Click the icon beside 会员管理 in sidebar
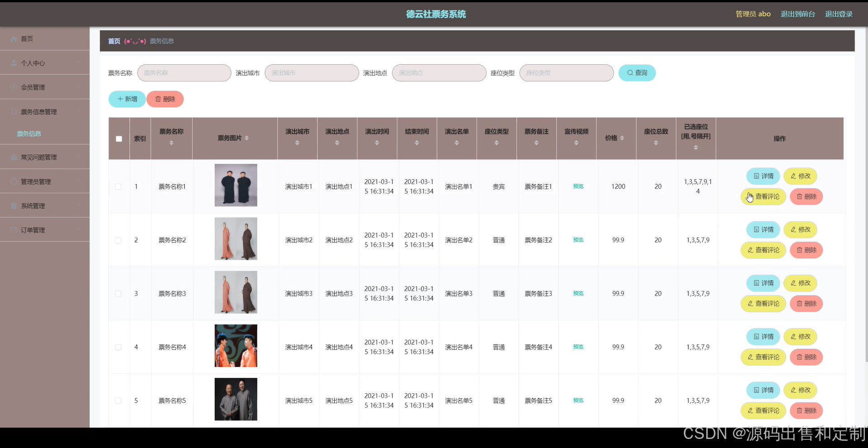Image resolution: width=868 pixels, height=448 pixels. tap(14, 87)
